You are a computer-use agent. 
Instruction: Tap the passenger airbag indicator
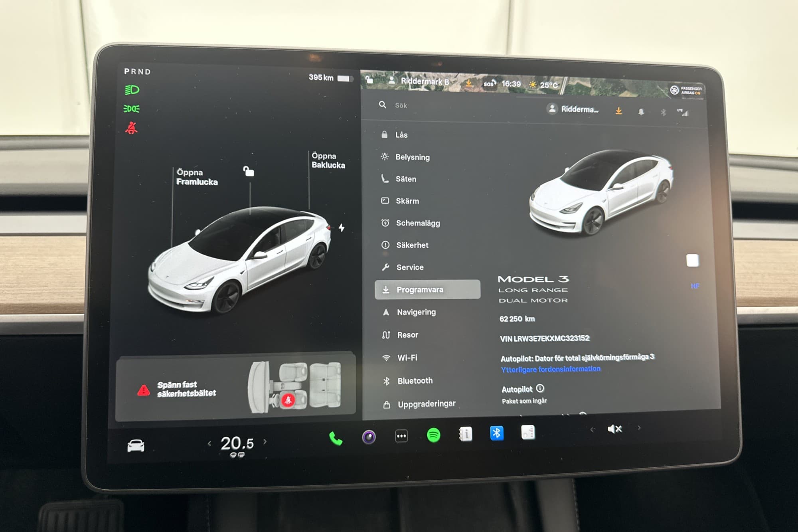pos(686,90)
